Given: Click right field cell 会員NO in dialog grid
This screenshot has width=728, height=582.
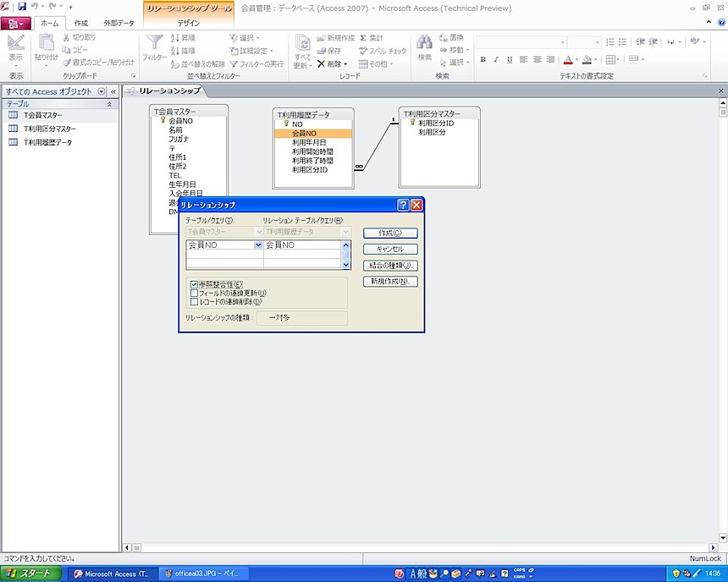Looking at the screenshot, I should [303, 244].
